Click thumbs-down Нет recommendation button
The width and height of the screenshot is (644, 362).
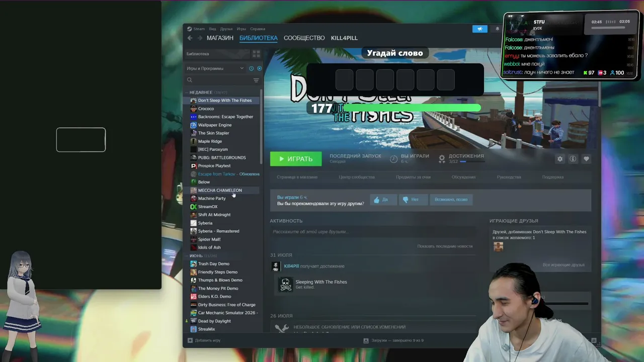[x=413, y=200]
